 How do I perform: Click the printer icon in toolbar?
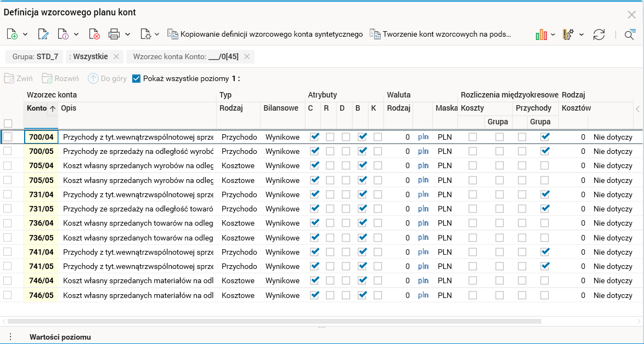[x=114, y=35]
